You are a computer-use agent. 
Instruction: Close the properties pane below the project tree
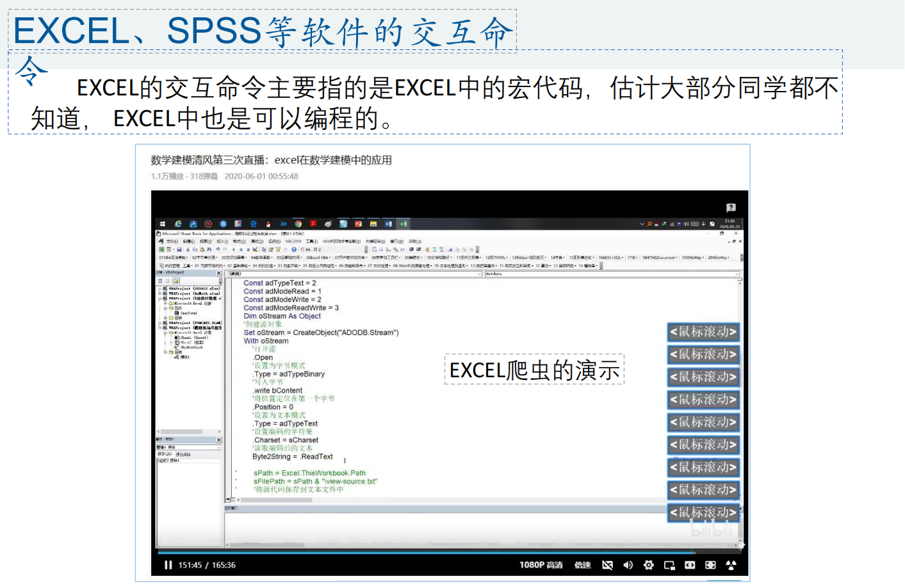pyautogui.click(x=218, y=440)
